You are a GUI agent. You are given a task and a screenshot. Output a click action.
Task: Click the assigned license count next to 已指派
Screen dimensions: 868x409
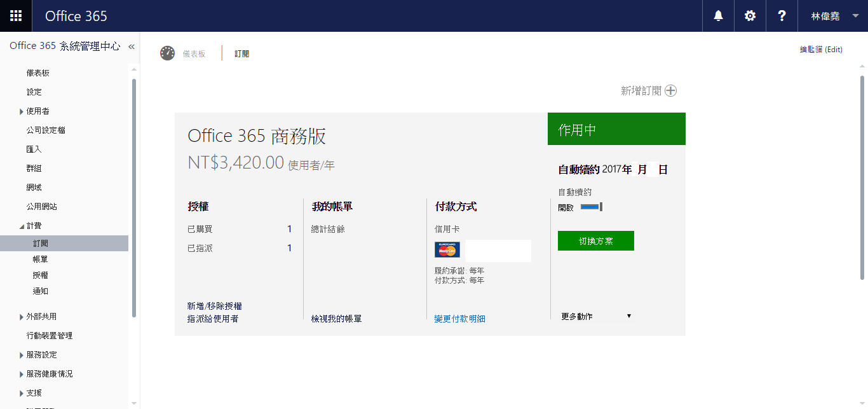(x=289, y=248)
